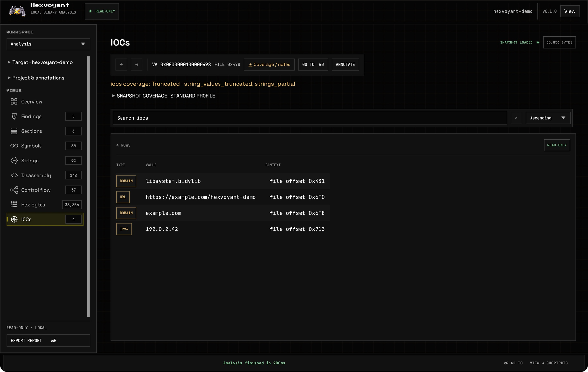This screenshot has width=588, height=372.
Task: Switch to the Findings view
Action: point(45,116)
